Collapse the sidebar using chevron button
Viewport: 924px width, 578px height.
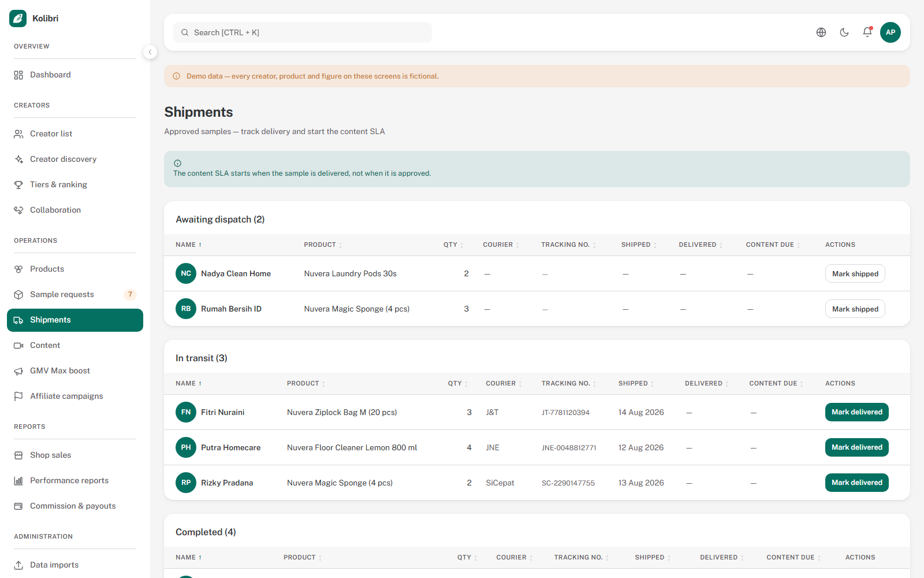150,52
